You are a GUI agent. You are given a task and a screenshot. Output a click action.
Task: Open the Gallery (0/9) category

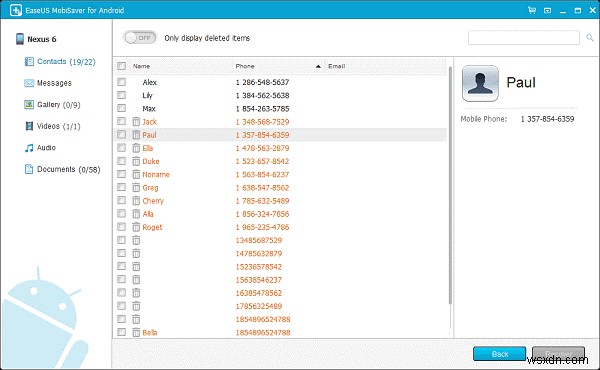click(x=59, y=104)
